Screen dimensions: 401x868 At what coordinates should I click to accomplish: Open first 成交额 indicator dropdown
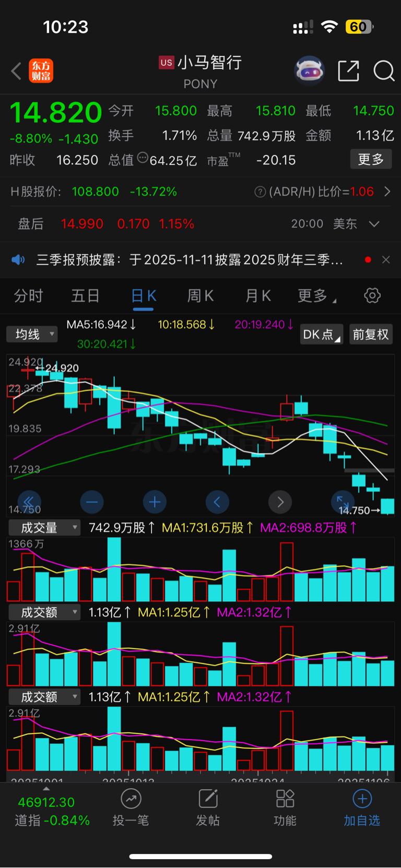click(x=44, y=612)
